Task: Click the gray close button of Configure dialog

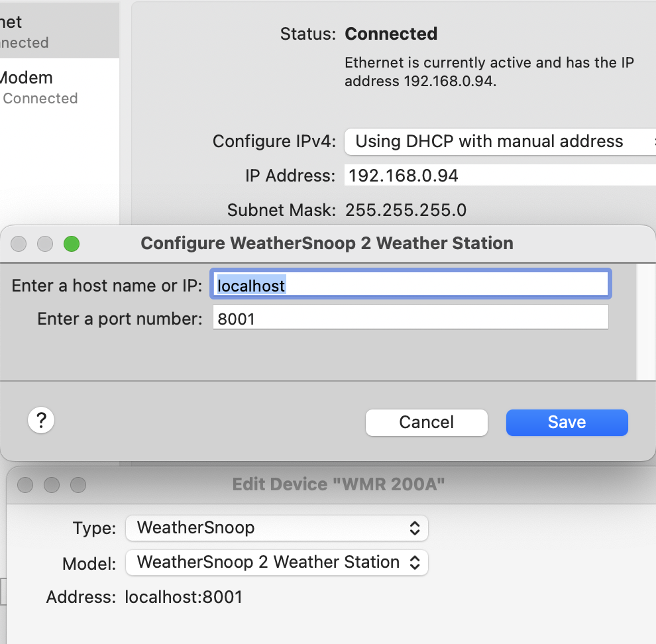Action: click(19, 244)
